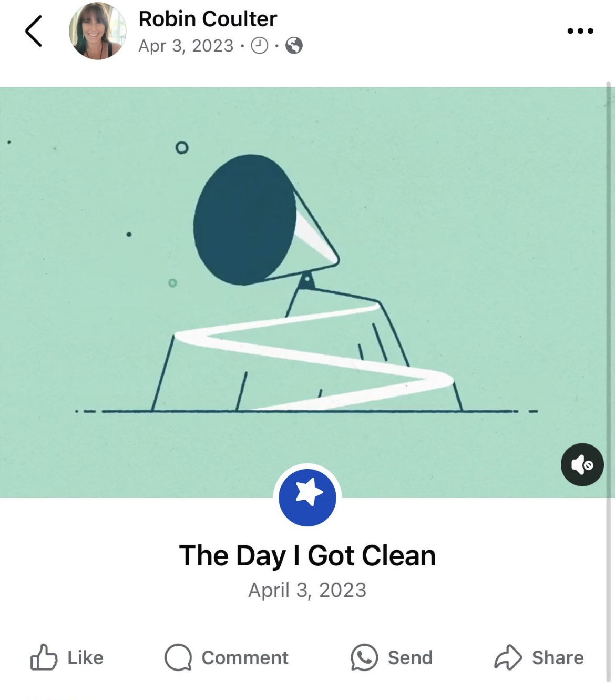Click the scrollbar on the right edge
The width and height of the screenshot is (615, 700).
609,381
